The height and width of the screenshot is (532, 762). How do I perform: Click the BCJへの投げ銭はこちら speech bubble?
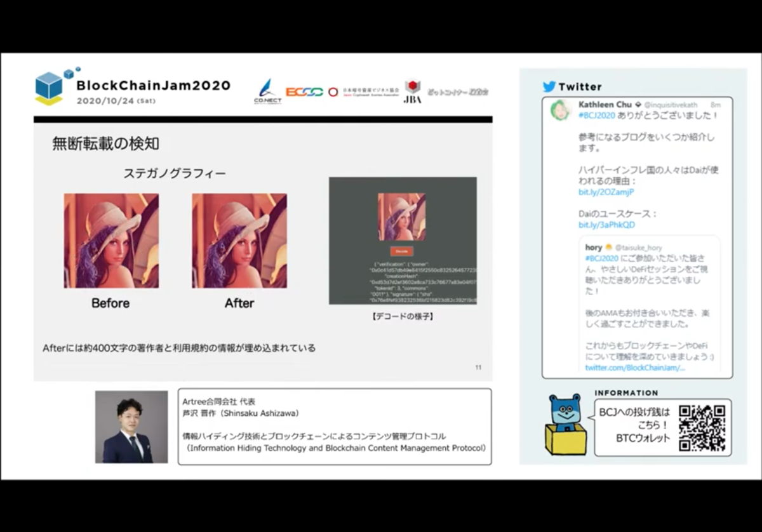(x=662, y=427)
